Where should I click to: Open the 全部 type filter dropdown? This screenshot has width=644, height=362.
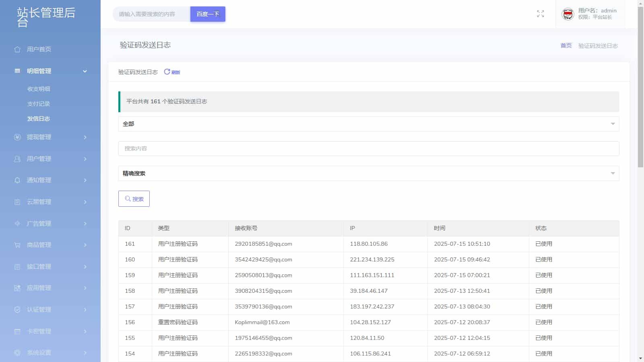368,124
